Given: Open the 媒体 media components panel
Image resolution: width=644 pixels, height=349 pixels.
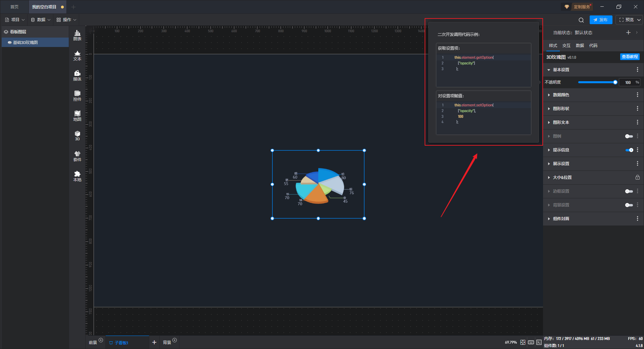Looking at the screenshot, I should (77, 76).
